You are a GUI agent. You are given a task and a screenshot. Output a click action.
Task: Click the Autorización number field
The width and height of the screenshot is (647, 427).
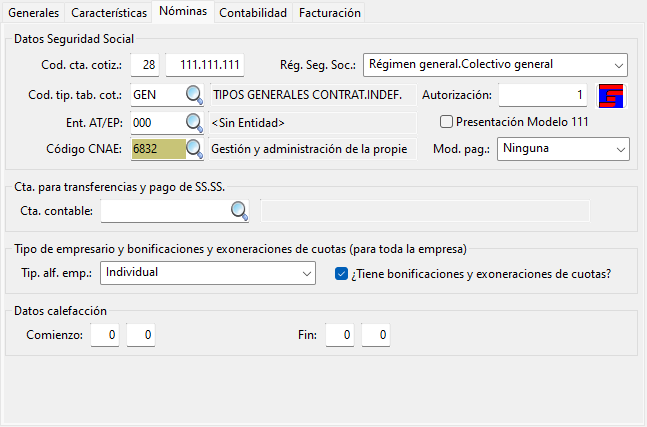pos(543,95)
